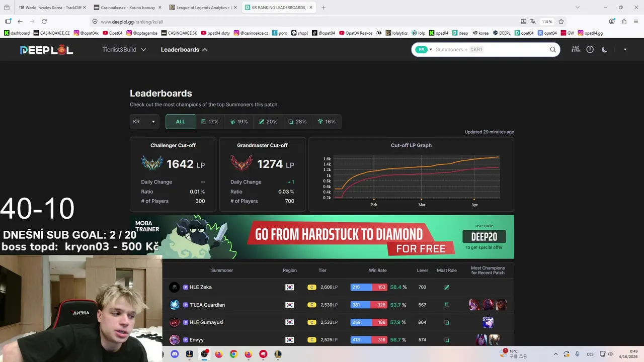Toggle the browser sidebar icon
The height and width of the screenshot is (362, 644).
8,22
